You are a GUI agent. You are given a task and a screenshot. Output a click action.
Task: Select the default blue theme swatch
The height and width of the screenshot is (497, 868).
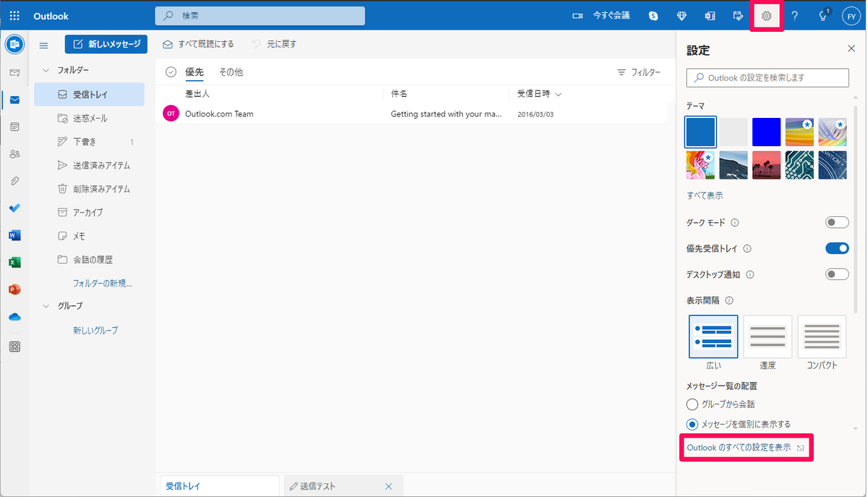[700, 132]
